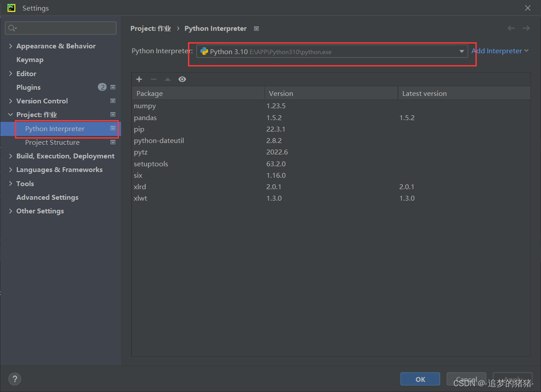The height and width of the screenshot is (392, 541).
Task: Collapse the Project: 作业 section
Action: click(x=11, y=114)
